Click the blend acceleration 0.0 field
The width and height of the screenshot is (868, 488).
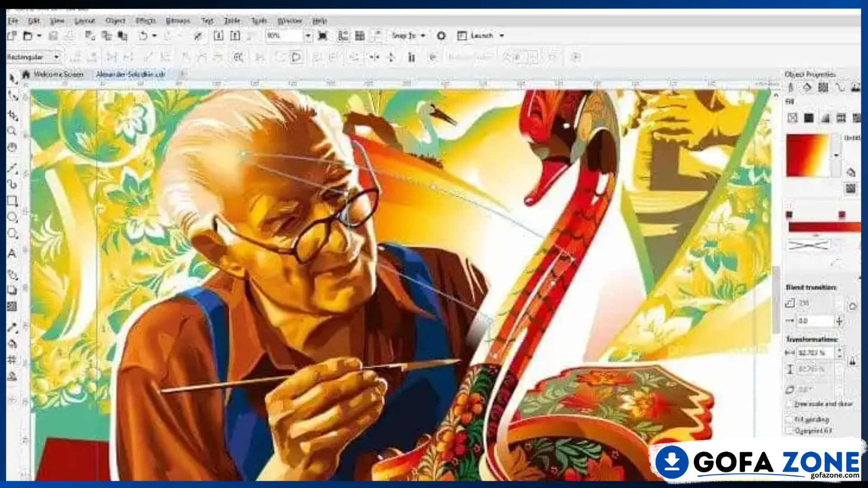(x=815, y=321)
